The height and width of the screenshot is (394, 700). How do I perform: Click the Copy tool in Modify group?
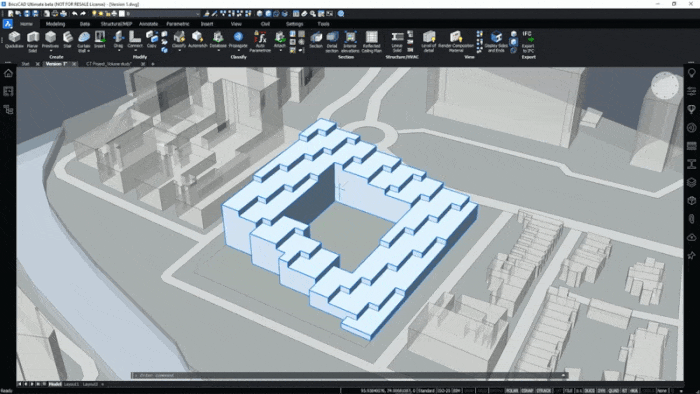152,40
